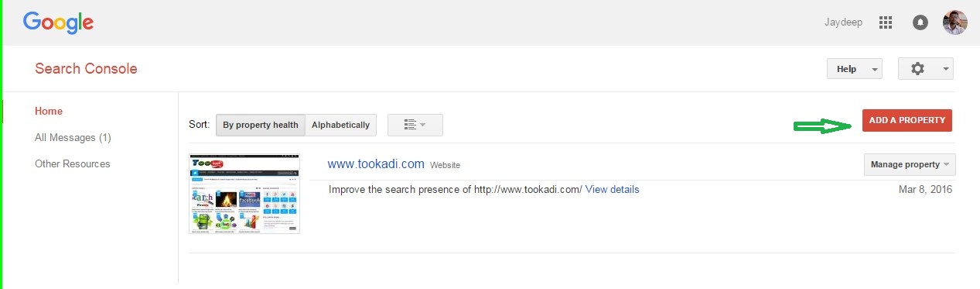
Task: Click the Jaydeep account name
Action: 844,22
